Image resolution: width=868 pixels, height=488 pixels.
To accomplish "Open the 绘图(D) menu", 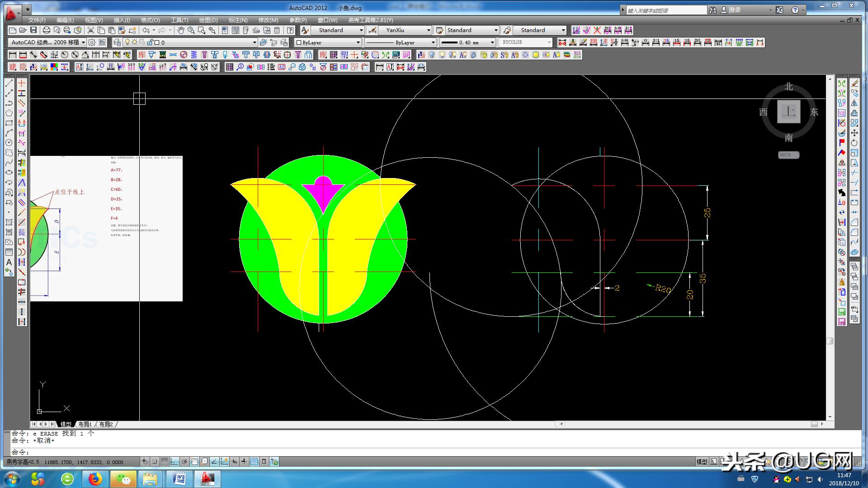I will pos(208,20).
